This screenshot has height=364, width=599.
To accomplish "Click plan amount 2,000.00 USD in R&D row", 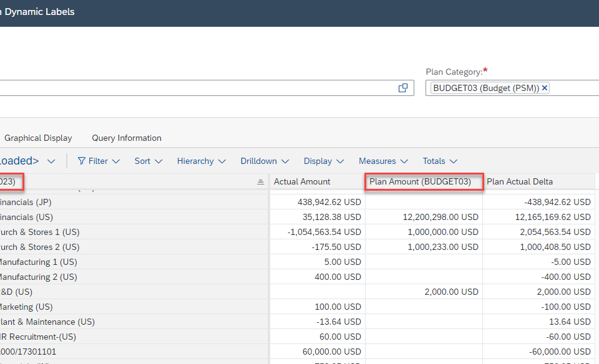I will click(x=451, y=292).
